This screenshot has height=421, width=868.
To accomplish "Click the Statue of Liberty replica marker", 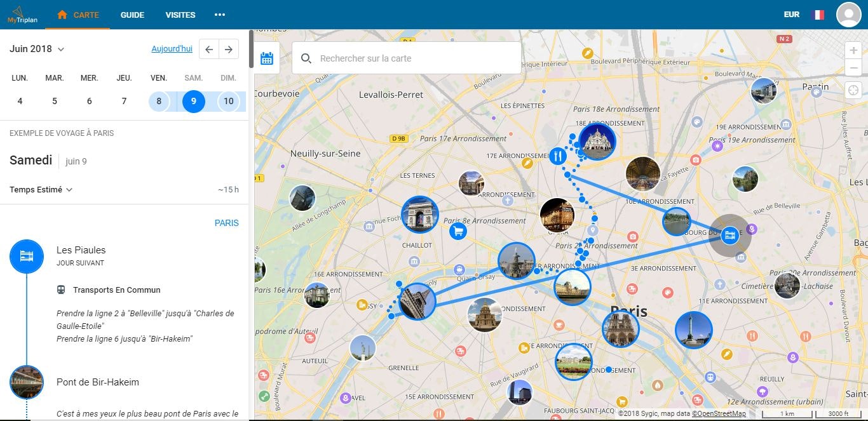I will tap(362, 348).
